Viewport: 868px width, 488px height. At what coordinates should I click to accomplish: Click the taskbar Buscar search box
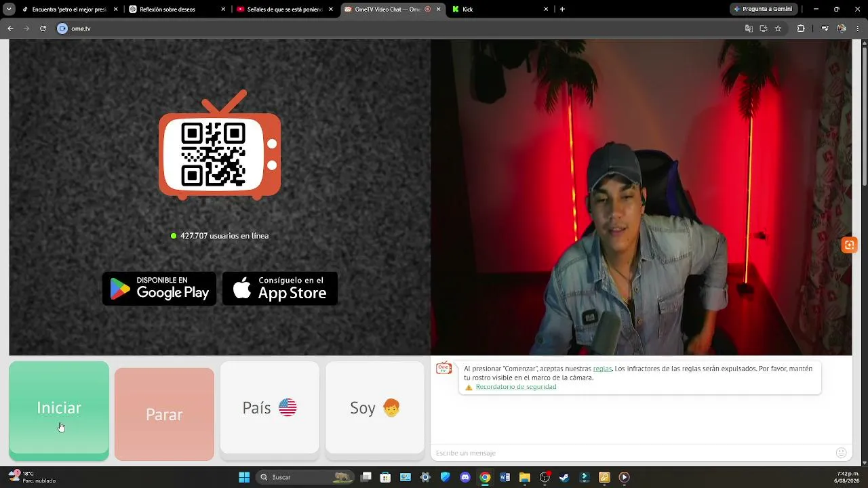306,477
